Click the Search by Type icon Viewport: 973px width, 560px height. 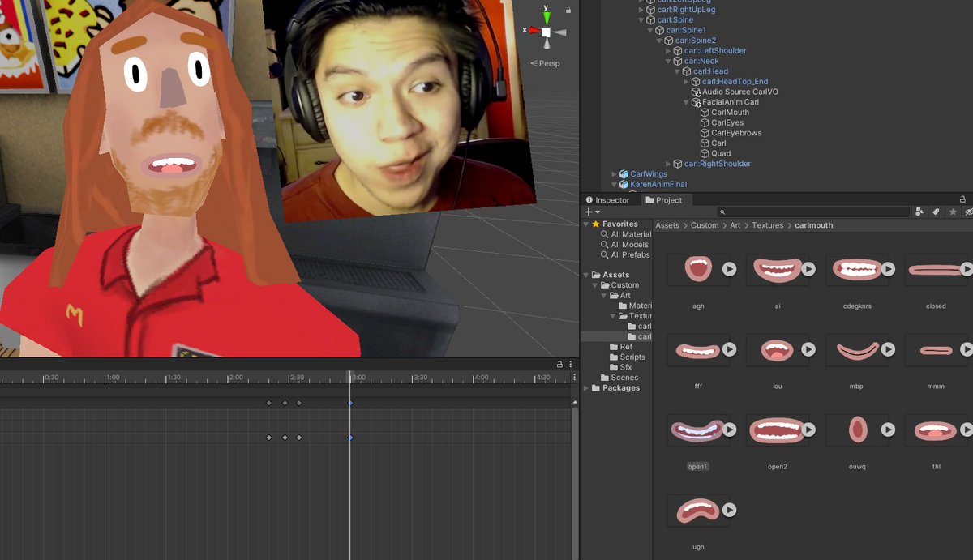tap(919, 212)
